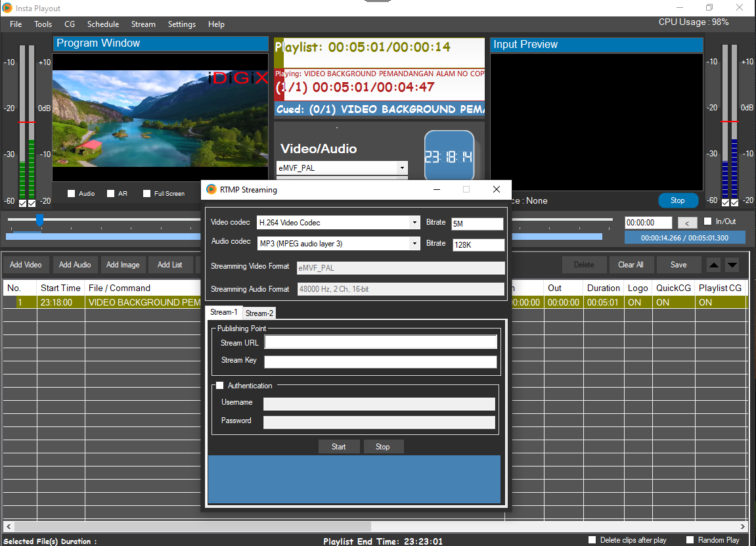Click the Stream URL input field

[x=380, y=342]
